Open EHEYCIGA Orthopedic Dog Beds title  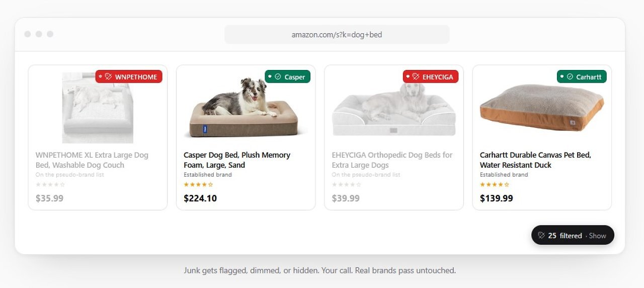click(x=392, y=160)
